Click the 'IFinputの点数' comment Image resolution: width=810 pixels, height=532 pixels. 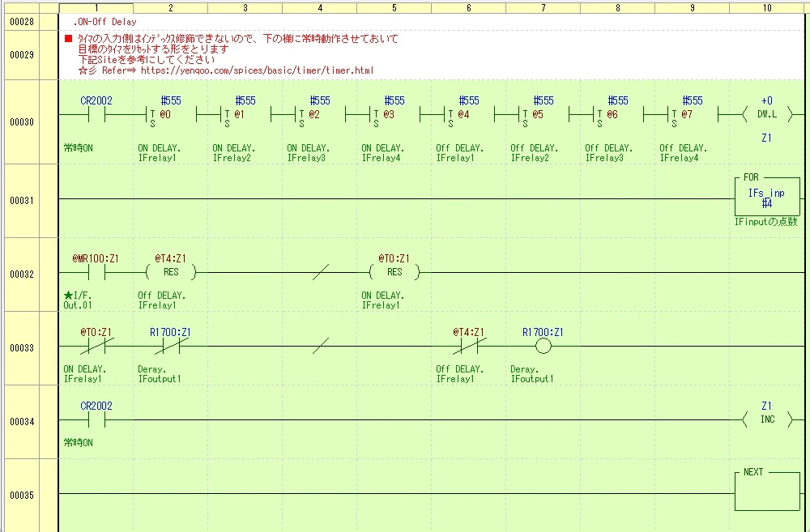[x=765, y=222]
